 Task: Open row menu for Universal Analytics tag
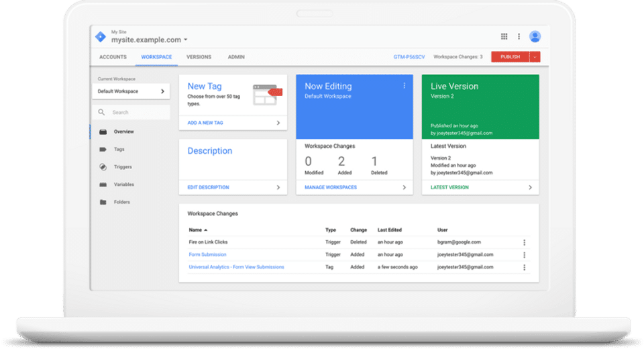click(x=524, y=268)
